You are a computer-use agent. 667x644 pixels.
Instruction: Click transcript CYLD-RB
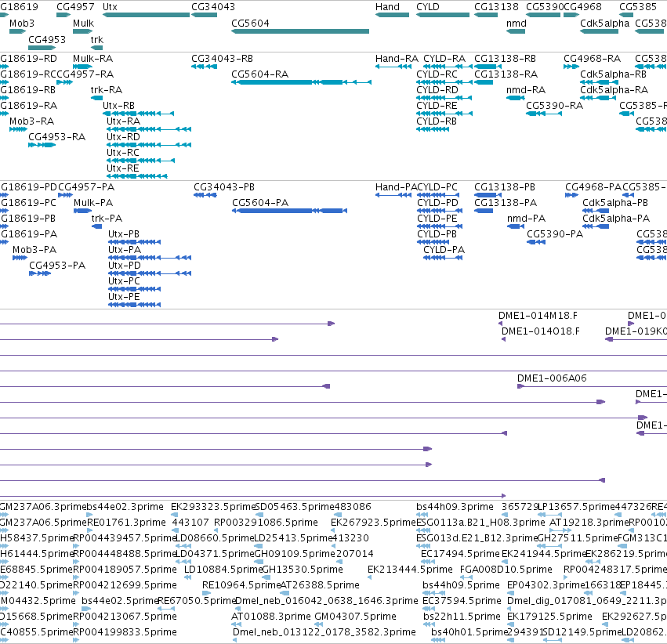click(x=433, y=129)
